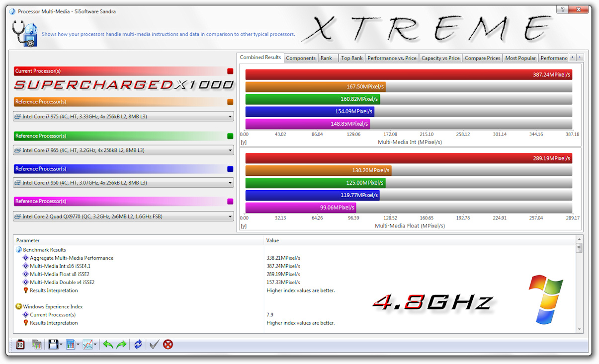The image size is (599, 364).
Task: Click the copy results chart icon
Action: 37,344
